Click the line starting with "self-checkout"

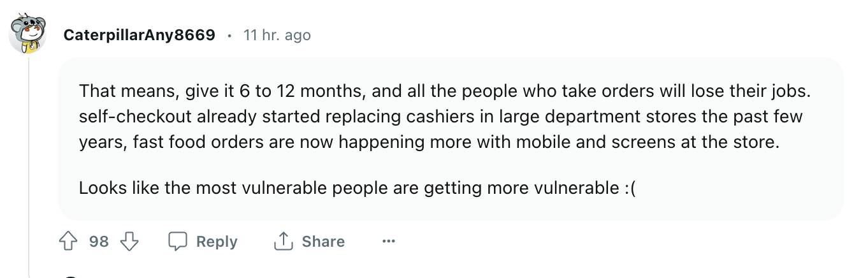pos(440,117)
